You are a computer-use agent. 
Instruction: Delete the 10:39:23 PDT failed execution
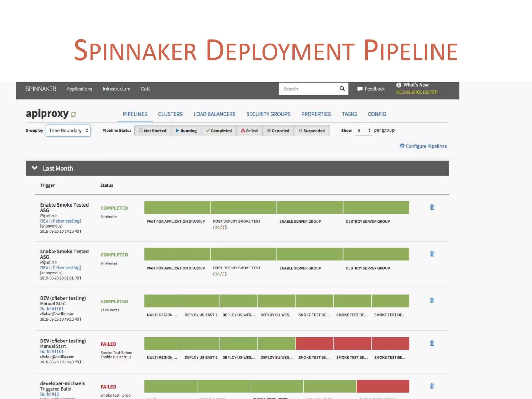pyautogui.click(x=432, y=343)
